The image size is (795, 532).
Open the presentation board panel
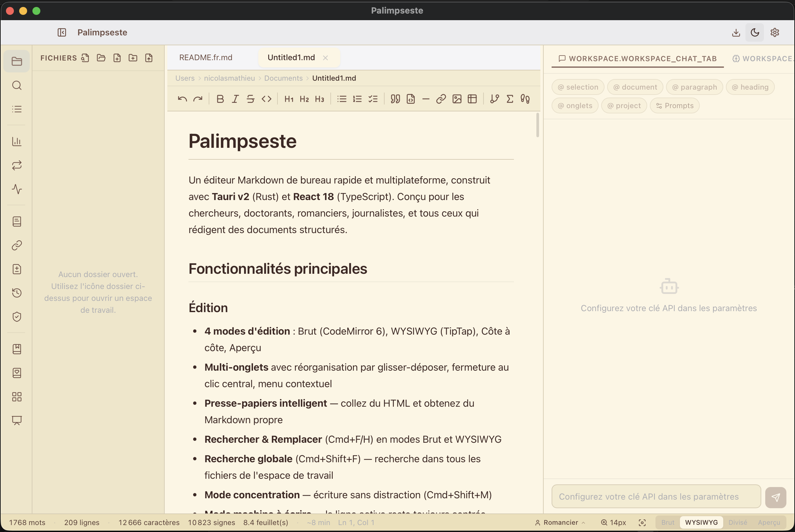[17, 420]
